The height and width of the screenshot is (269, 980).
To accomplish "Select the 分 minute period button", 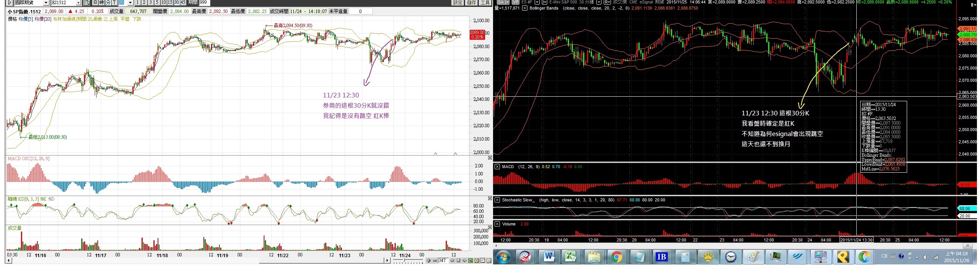I will [108, 2].
